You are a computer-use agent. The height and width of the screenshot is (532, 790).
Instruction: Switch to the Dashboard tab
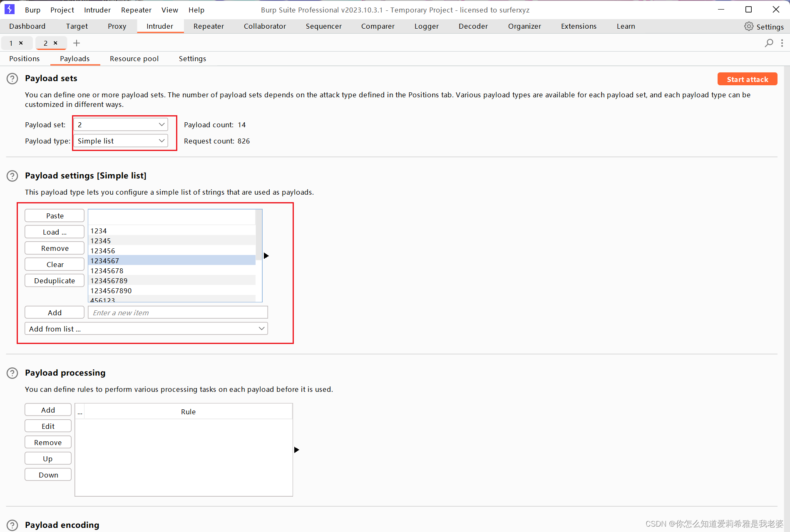point(27,26)
